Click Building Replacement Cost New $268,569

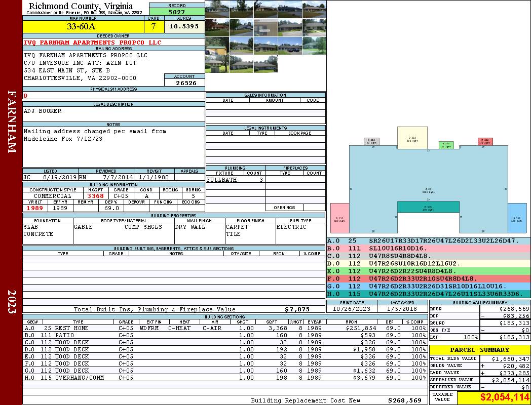tap(405, 400)
